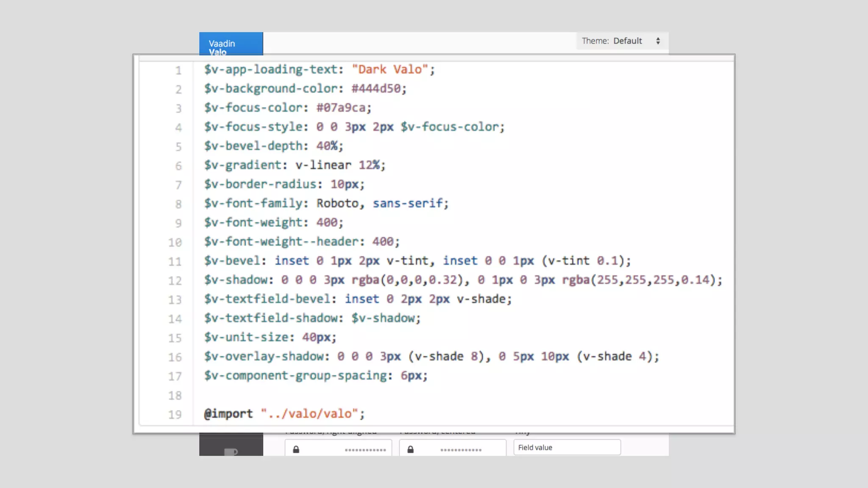Click the "Dark Valo" string in the code
This screenshot has width=868, height=488.
(x=390, y=69)
